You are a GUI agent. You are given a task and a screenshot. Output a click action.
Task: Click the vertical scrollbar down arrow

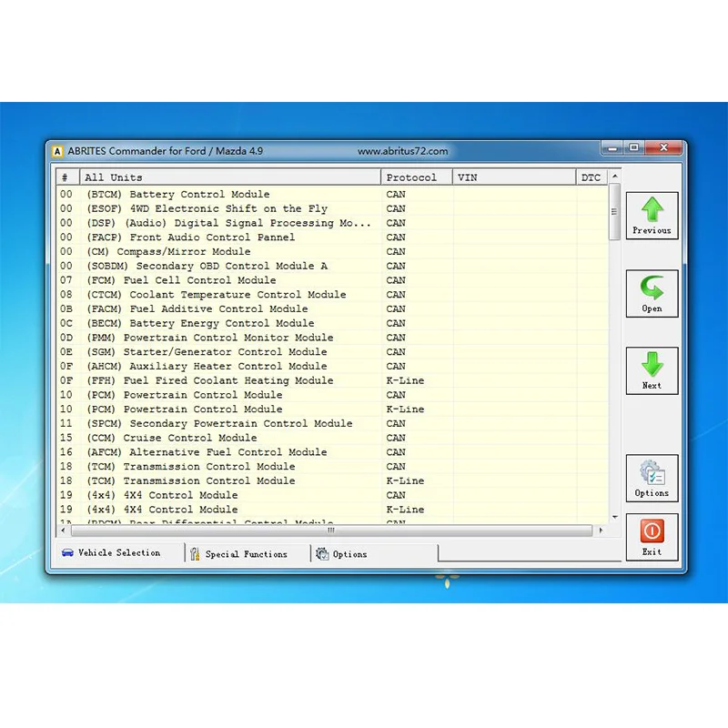pos(615,517)
